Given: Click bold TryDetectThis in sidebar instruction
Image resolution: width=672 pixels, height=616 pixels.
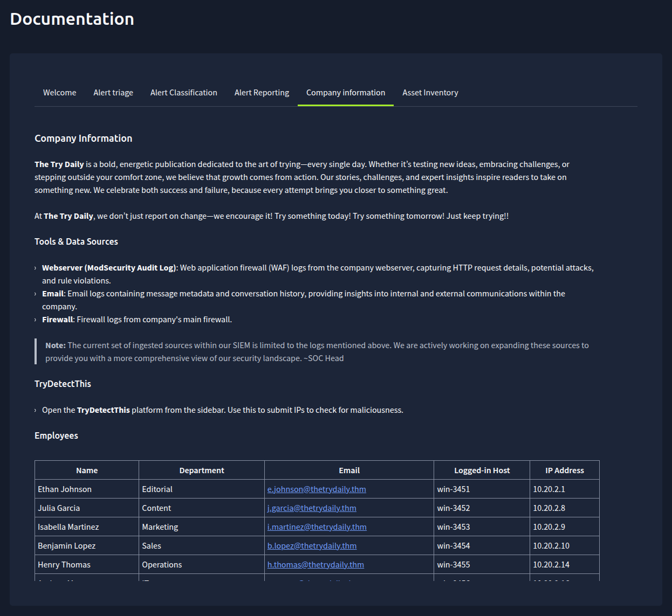Looking at the screenshot, I should pos(104,410).
